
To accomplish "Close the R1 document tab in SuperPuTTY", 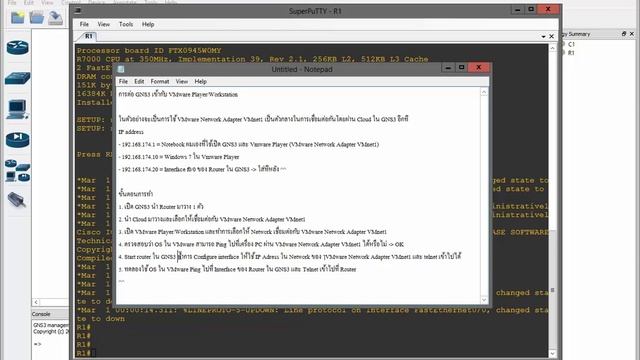I will coord(551,36).
